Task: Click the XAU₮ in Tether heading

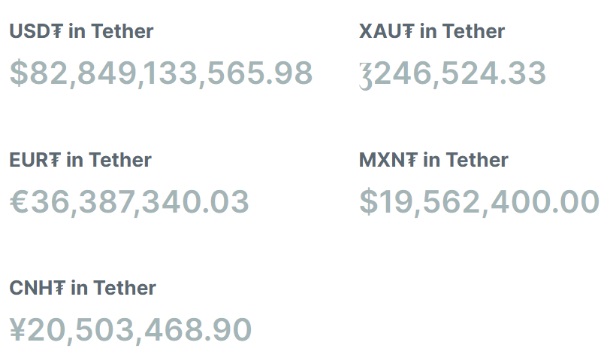Action: coord(432,31)
